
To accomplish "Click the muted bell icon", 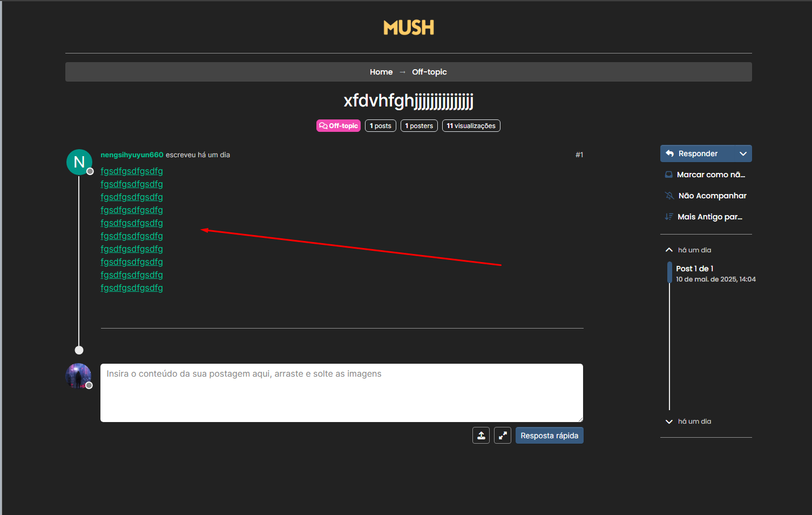I will (669, 196).
